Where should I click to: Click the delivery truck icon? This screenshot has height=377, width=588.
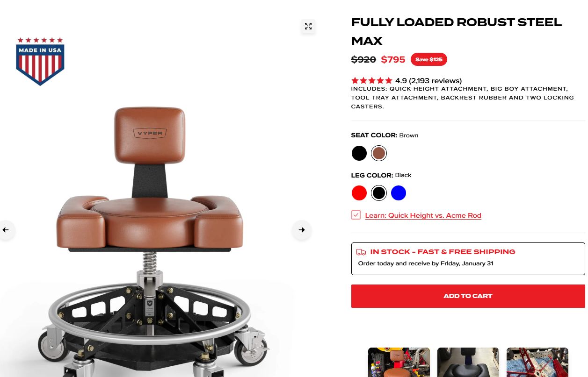(361, 252)
